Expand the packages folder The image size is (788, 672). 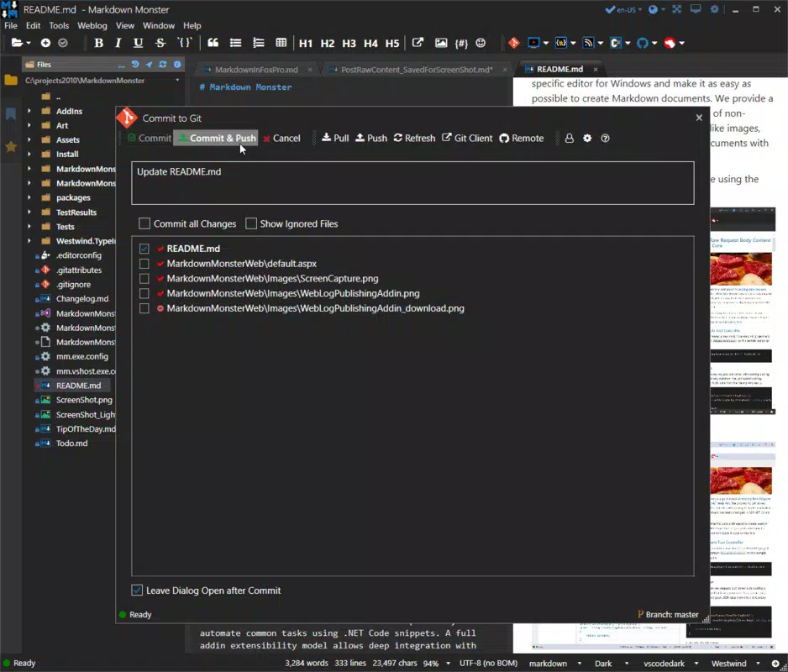click(29, 197)
